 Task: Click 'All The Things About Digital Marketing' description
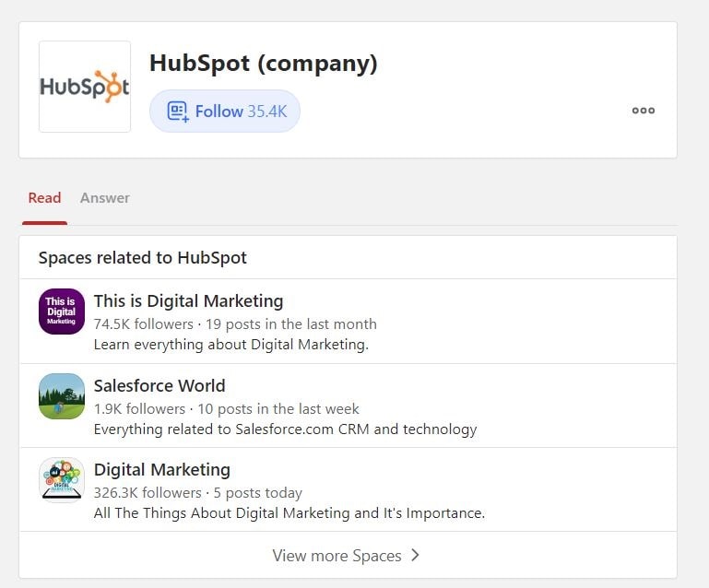[290, 513]
